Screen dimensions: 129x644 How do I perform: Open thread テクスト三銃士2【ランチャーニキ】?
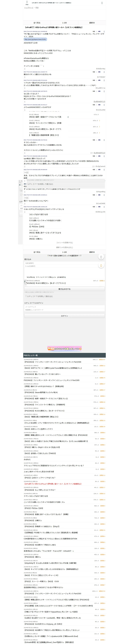pyautogui.click(x=41, y=575)
